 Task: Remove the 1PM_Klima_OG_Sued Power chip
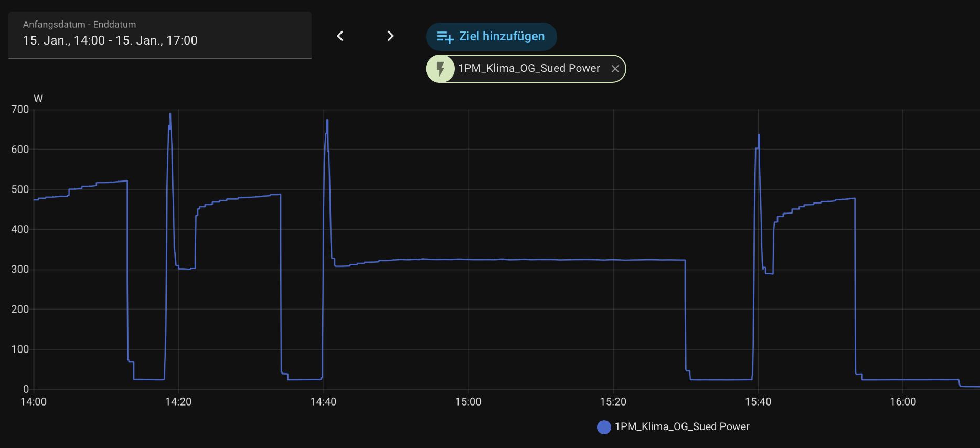pyautogui.click(x=615, y=69)
